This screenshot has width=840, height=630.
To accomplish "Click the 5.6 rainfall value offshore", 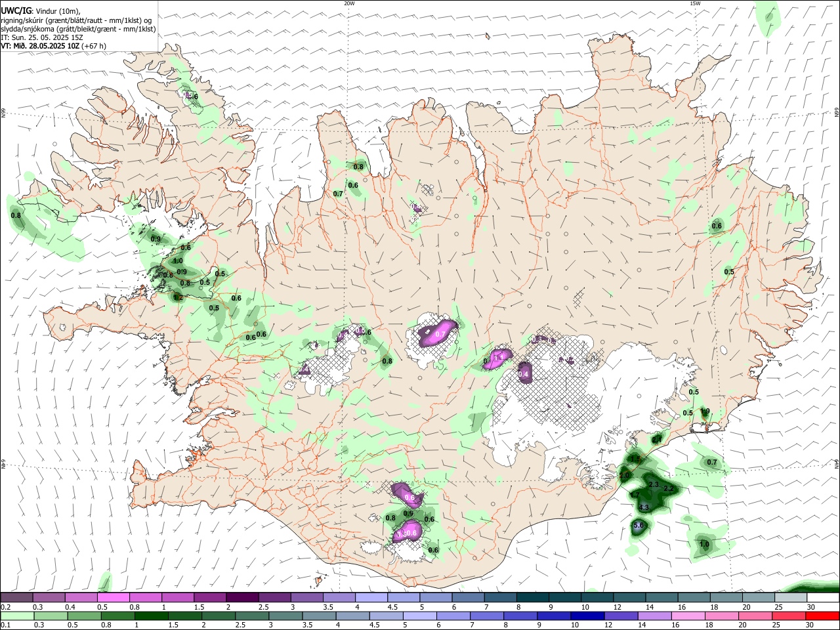I will click(x=640, y=526).
